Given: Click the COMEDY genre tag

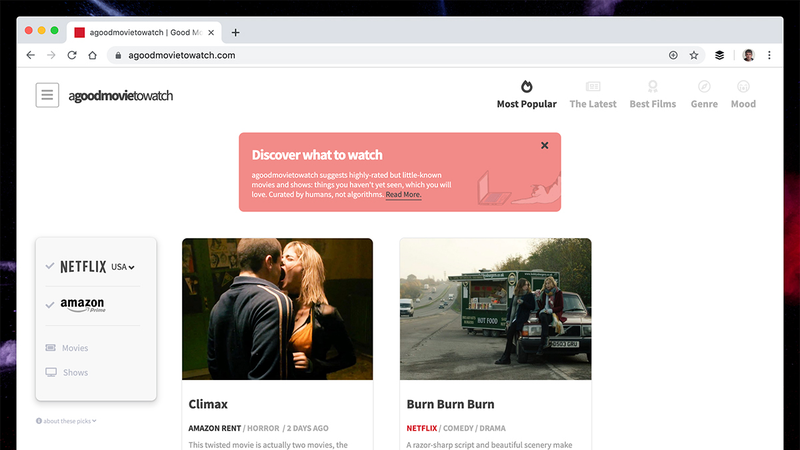Looking at the screenshot, I should point(459,428).
